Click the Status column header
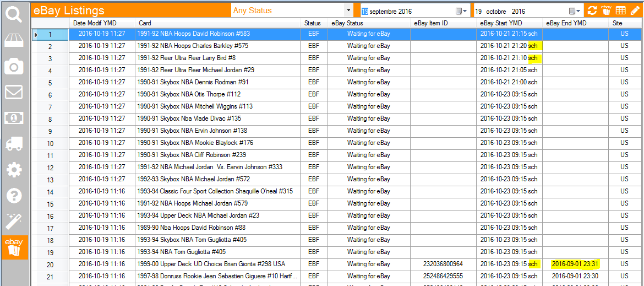The width and height of the screenshot is (644, 286). [x=313, y=24]
